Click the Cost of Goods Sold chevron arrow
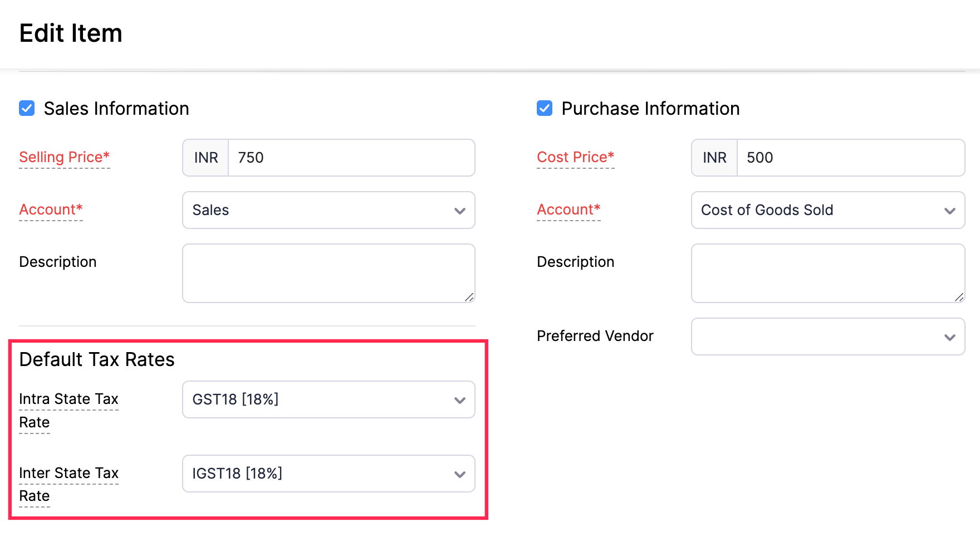 point(950,210)
